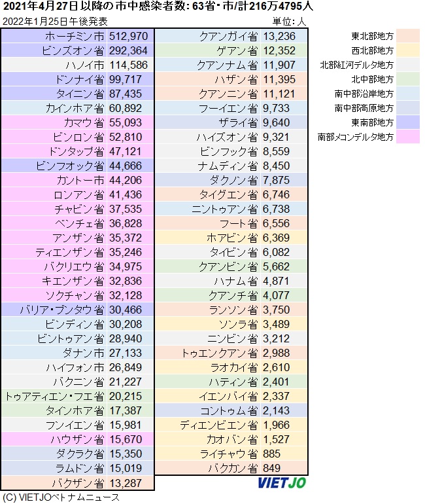Click the value 17,387
The width and height of the screenshot is (425, 504).
126,411
